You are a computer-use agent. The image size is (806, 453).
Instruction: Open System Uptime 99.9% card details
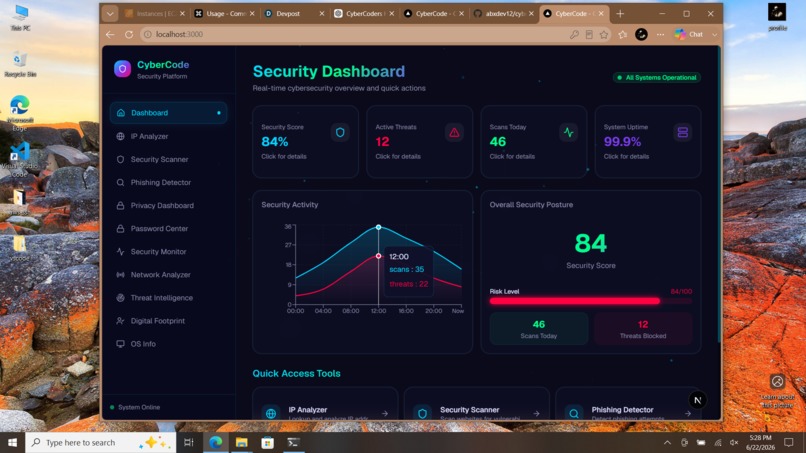(648, 142)
